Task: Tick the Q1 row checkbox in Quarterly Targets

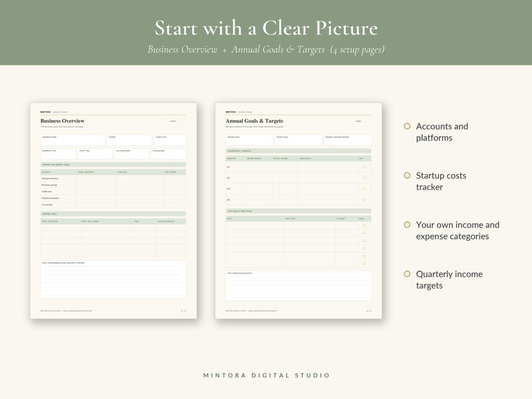Action: pos(364,167)
